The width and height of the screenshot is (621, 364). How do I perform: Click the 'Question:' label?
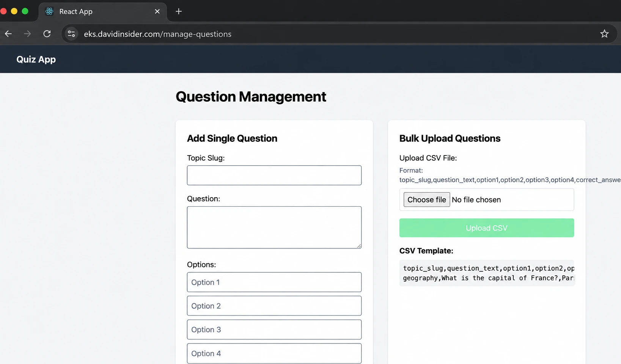(x=203, y=199)
